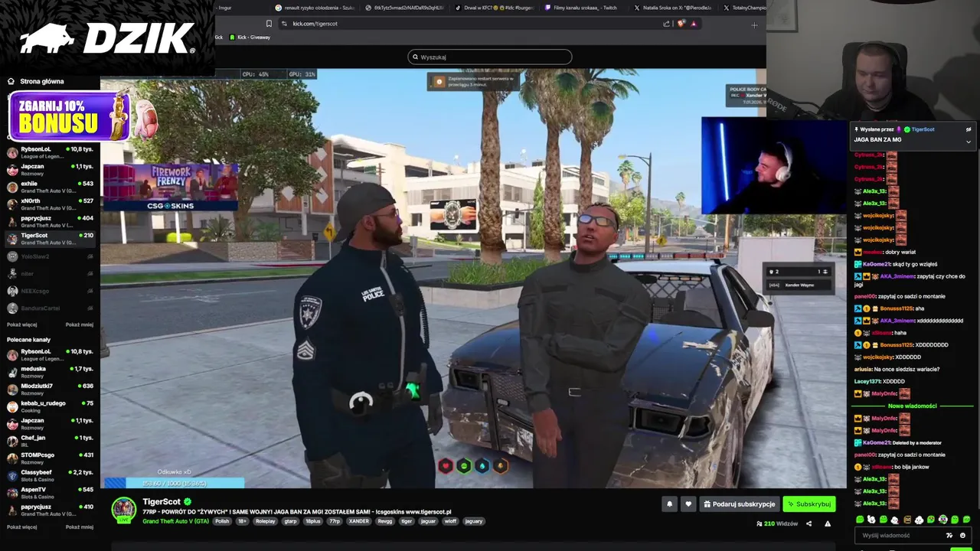
Task: Open a new browser tab with plus
Action: [754, 25]
